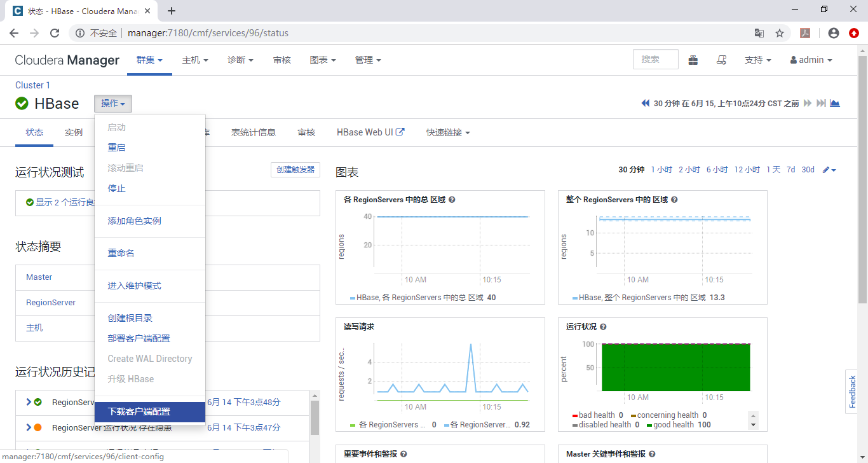
Task: Set chart time range to 30d
Action: 808,170
